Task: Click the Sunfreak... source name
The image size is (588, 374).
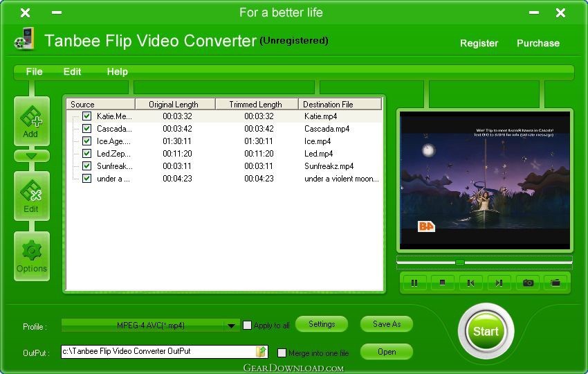Action: click(x=114, y=166)
